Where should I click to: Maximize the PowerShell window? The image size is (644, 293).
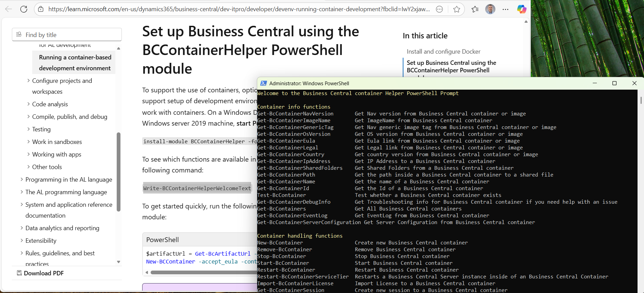click(x=614, y=83)
